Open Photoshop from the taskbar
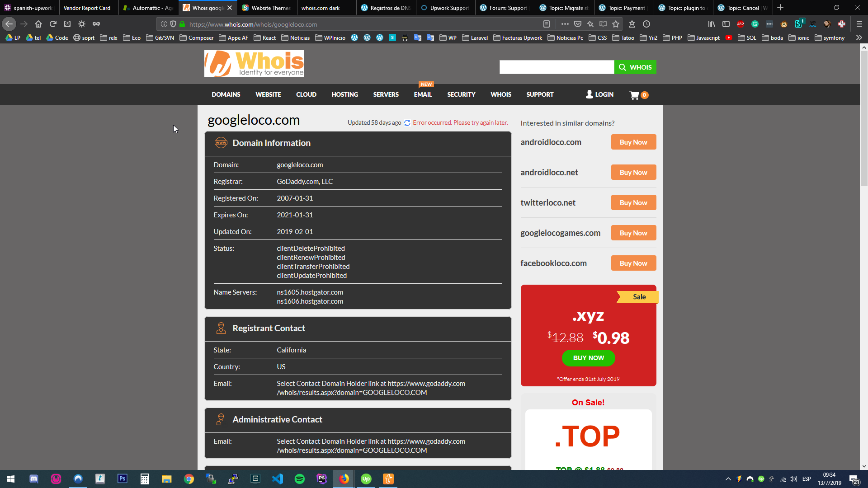Image resolution: width=868 pixels, height=488 pixels. tap(123, 479)
